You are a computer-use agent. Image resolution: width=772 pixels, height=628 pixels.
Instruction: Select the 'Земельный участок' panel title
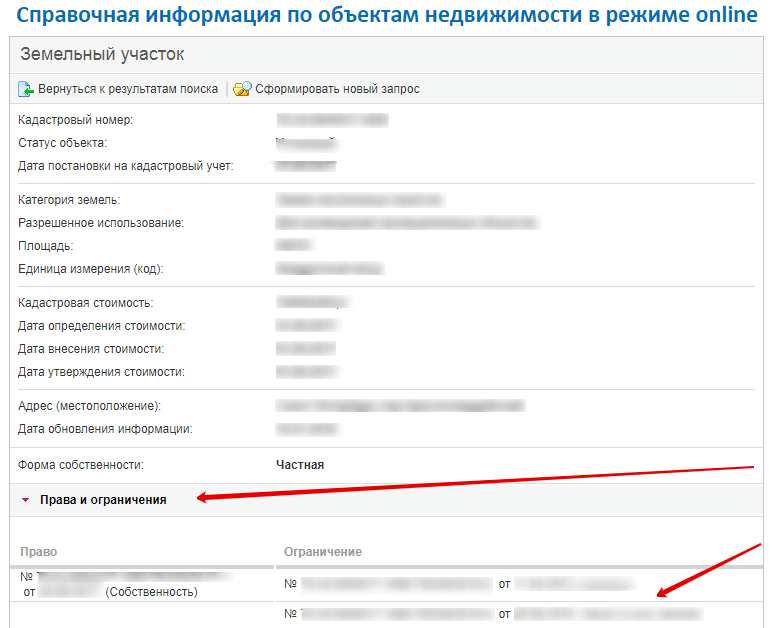coord(102,54)
